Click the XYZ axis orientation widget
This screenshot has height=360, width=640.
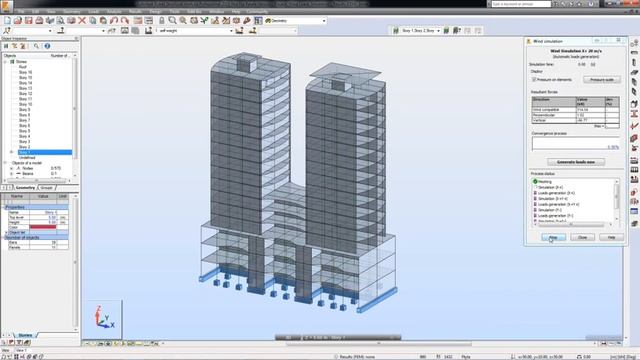click(104, 318)
